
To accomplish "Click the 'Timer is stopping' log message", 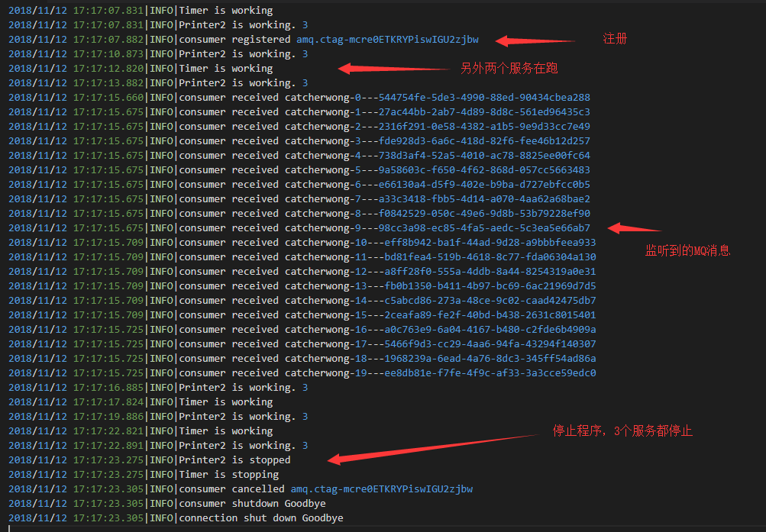I will (228, 475).
